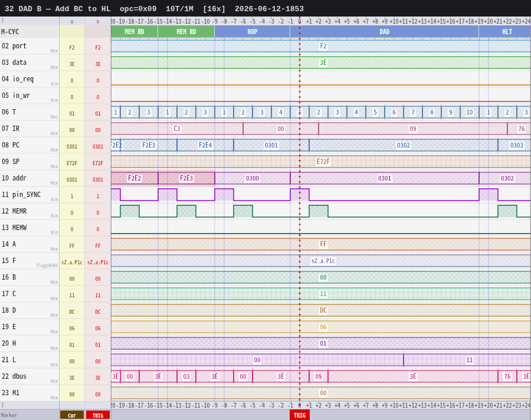Click addr value 0300 segment
Viewport: 531px width, 420px height.
tap(253, 178)
